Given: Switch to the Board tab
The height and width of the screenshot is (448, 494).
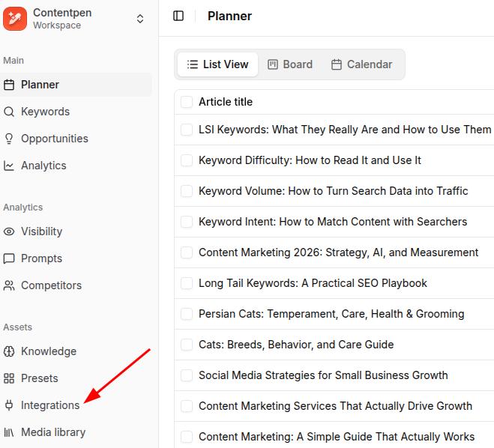Looking at the screenshot, I should [290, 64].
